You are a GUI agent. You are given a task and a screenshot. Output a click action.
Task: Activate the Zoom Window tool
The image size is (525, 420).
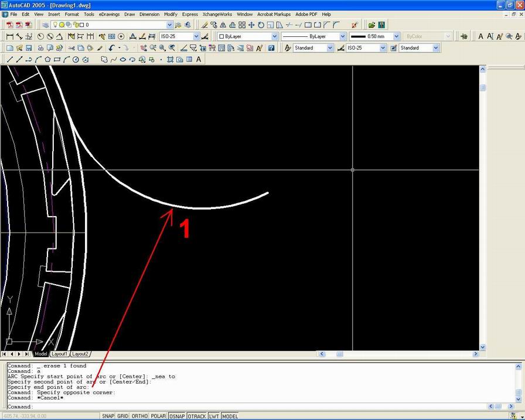pyautogui.click(x=161, y=47)
